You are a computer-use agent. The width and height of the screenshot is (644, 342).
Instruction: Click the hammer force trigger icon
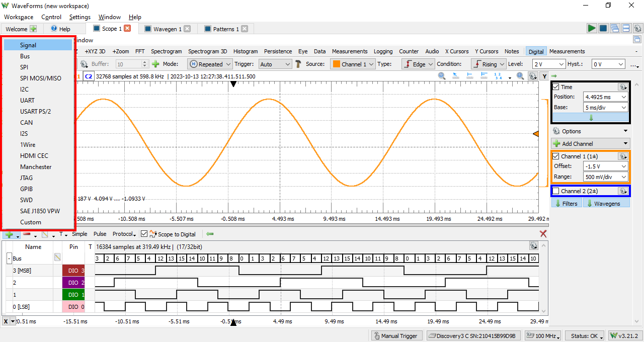coord(298,64)
